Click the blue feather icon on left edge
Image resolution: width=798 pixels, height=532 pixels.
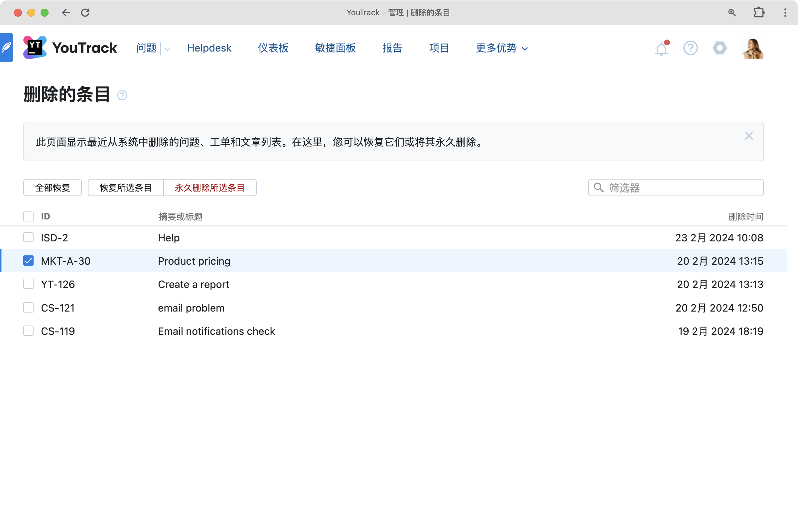[6, 48]
